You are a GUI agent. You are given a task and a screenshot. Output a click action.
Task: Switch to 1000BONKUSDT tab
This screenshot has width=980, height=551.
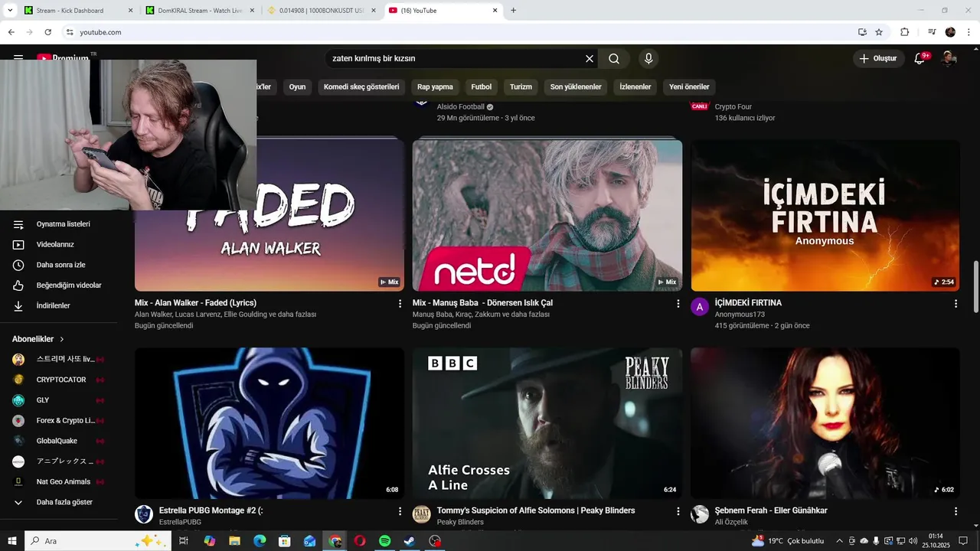pyautogui.click(x=321, y=11)
